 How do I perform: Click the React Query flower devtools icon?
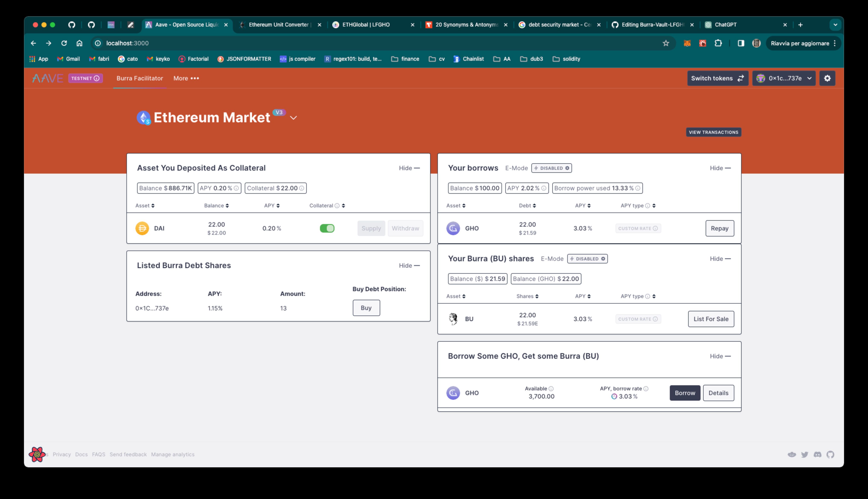[37, 455]
